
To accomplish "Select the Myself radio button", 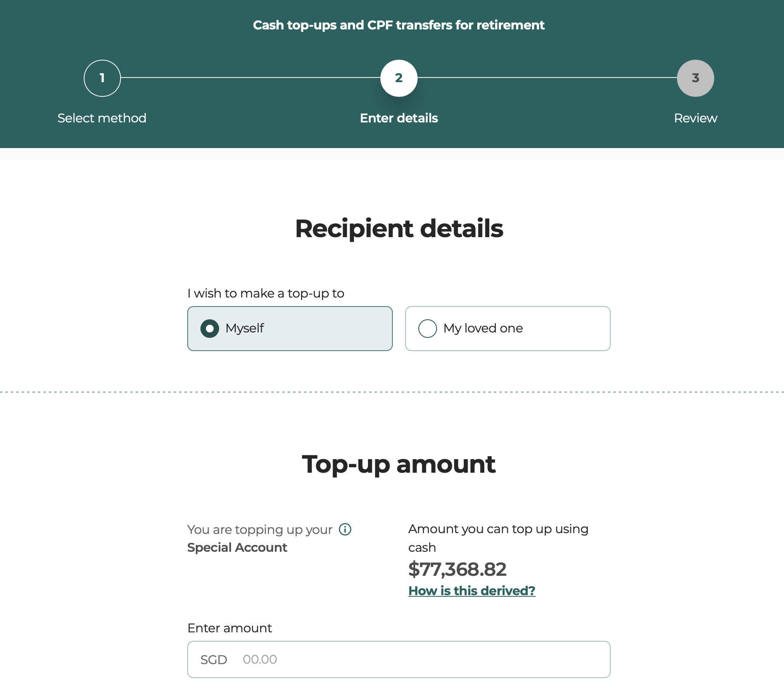I will [x=210, y=329].
